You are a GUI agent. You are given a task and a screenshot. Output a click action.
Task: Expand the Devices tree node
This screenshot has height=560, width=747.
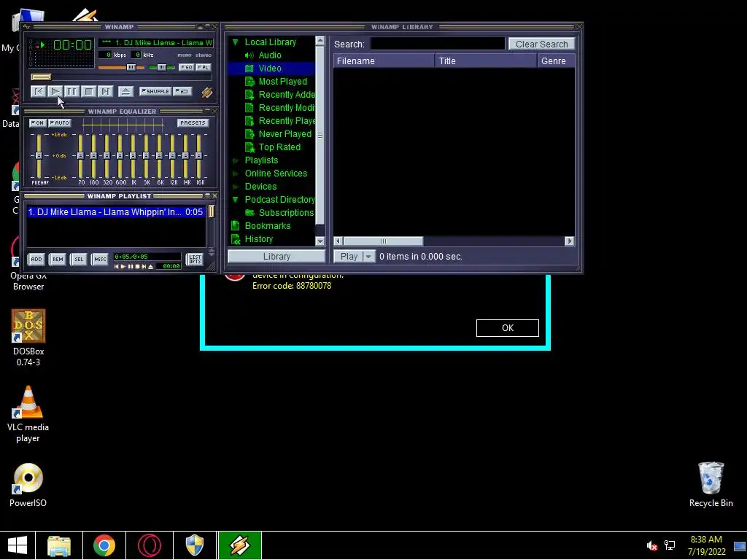pos(235,187)
